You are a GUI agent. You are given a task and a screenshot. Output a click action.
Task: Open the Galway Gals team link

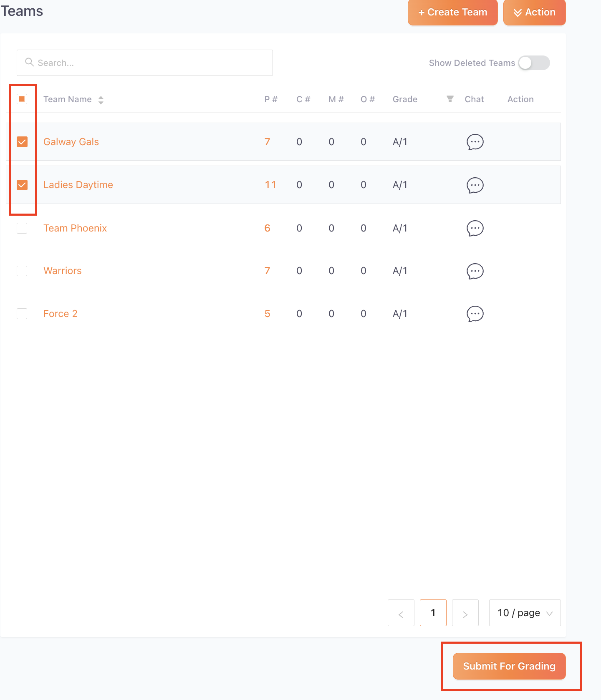71,142
